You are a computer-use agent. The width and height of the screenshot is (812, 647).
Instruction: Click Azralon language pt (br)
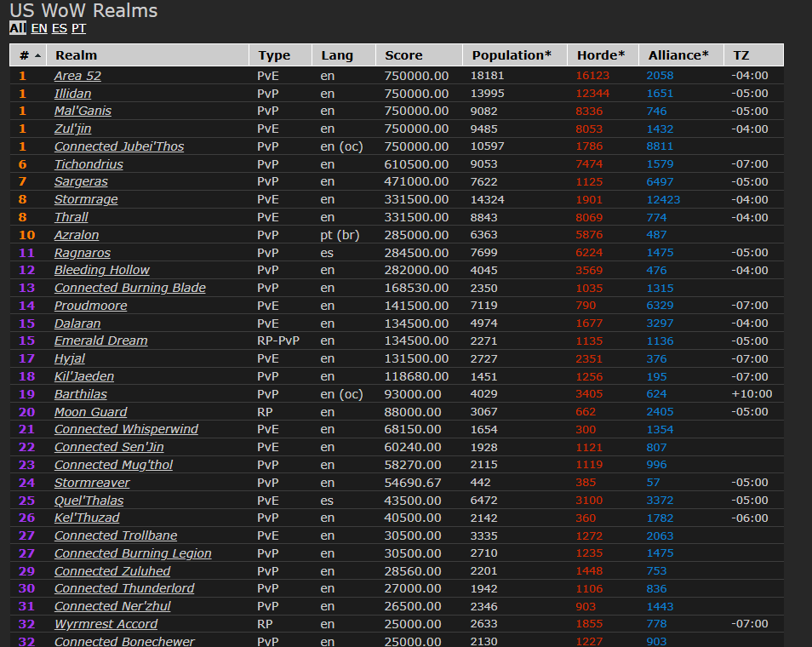click(340, 235)
